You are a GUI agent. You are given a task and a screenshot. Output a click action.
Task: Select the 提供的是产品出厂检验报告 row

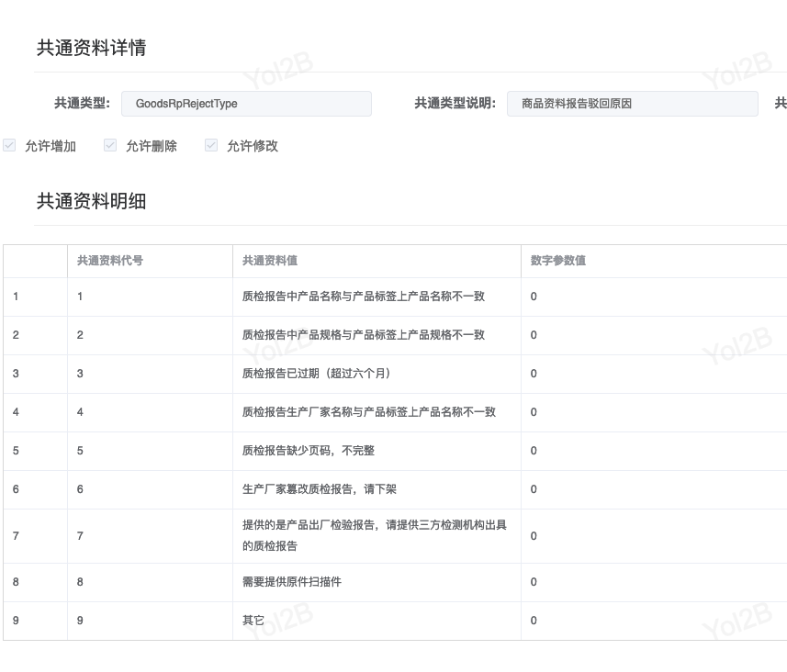point(375,535)
